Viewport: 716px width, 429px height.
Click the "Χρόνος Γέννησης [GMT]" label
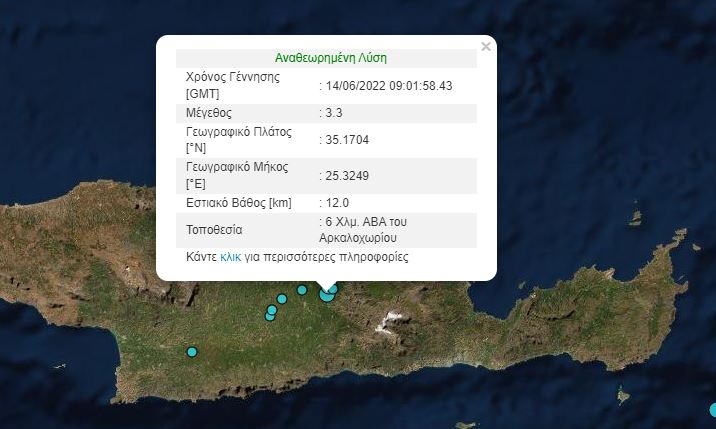tap(233, 85)
